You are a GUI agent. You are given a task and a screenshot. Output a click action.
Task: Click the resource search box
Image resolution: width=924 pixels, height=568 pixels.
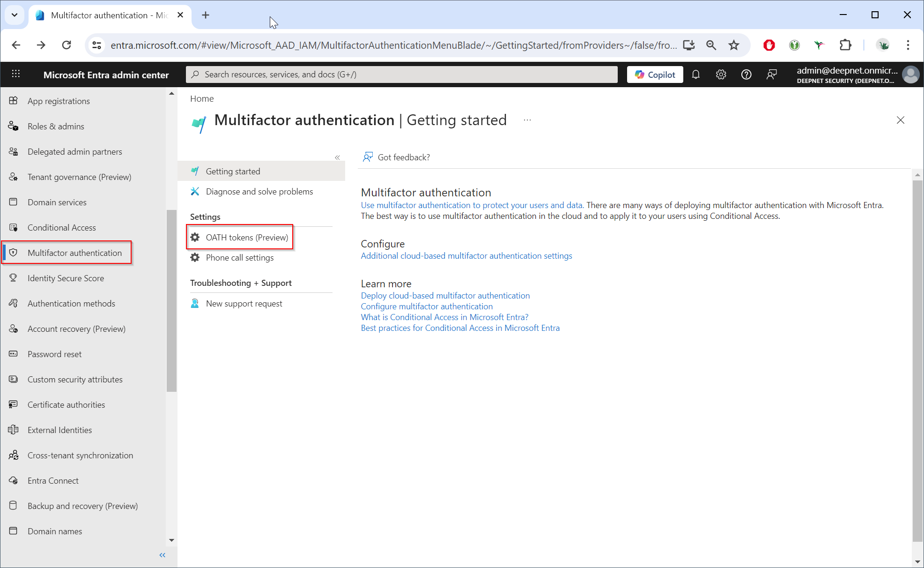[401, 75]
